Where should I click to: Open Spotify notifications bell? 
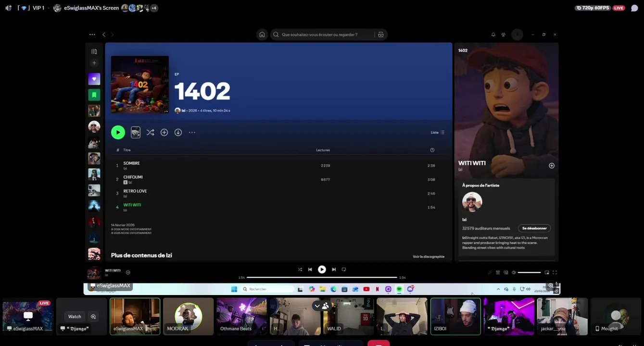(x=493, y=35)
